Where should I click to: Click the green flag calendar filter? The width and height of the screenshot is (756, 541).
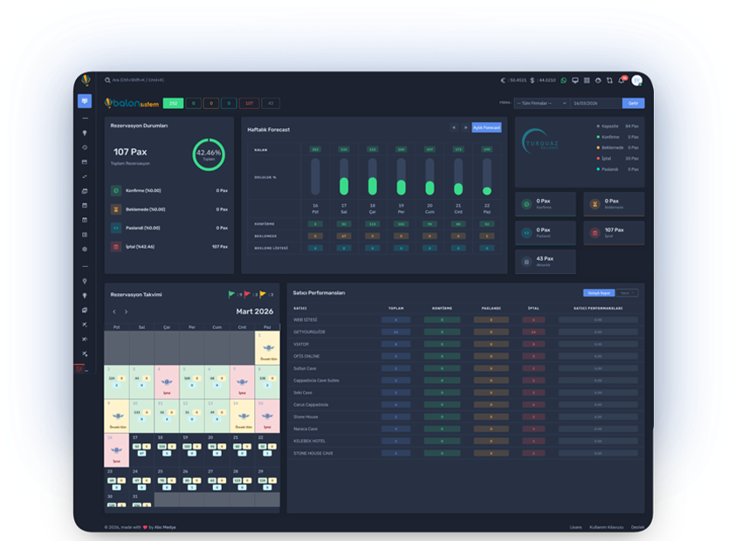coord(231,294)
